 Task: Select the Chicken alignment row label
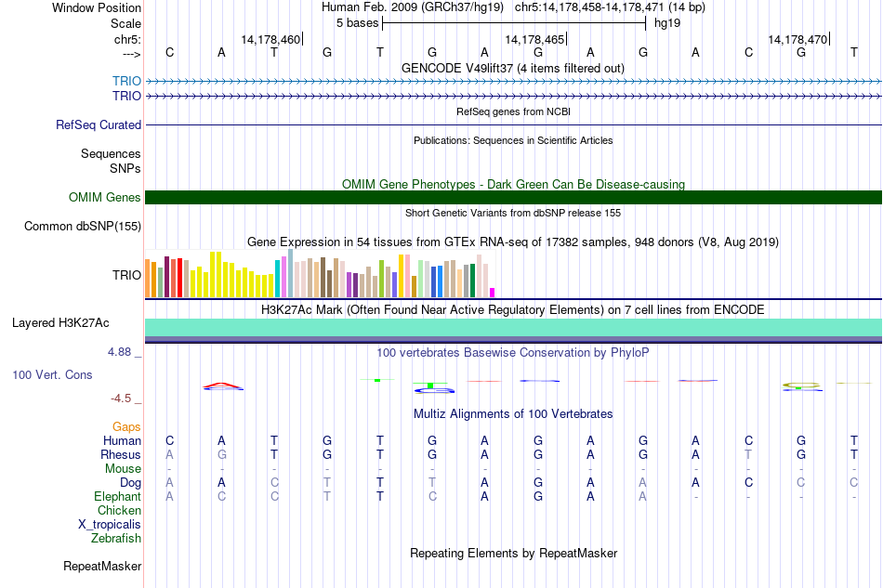point(119,510)
